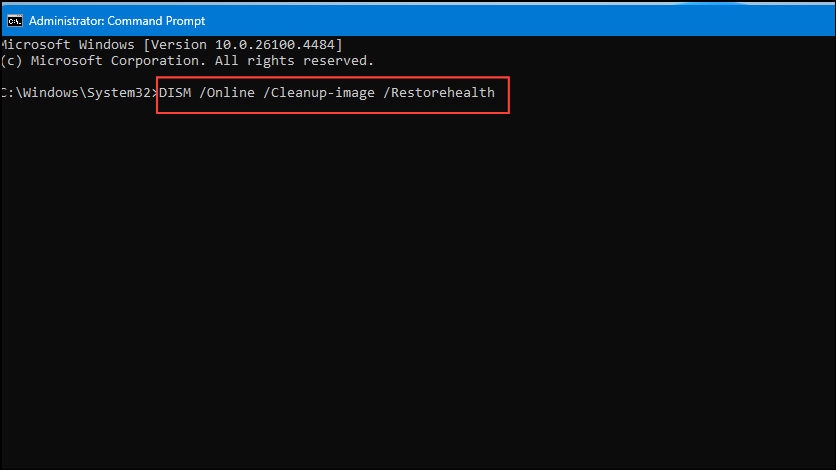Place cursor after '/Restorehealth' inside red box
The image size is (836, 470).
coord(501,93)
